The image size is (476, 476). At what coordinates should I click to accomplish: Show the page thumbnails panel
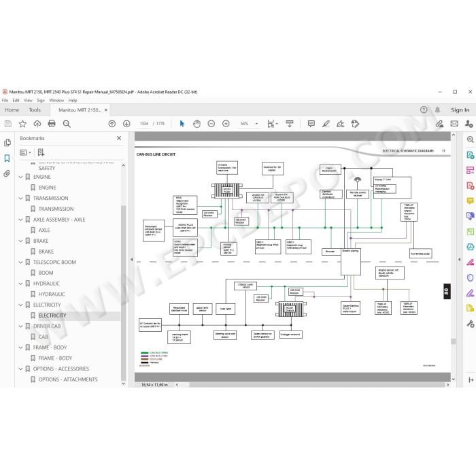7,143
